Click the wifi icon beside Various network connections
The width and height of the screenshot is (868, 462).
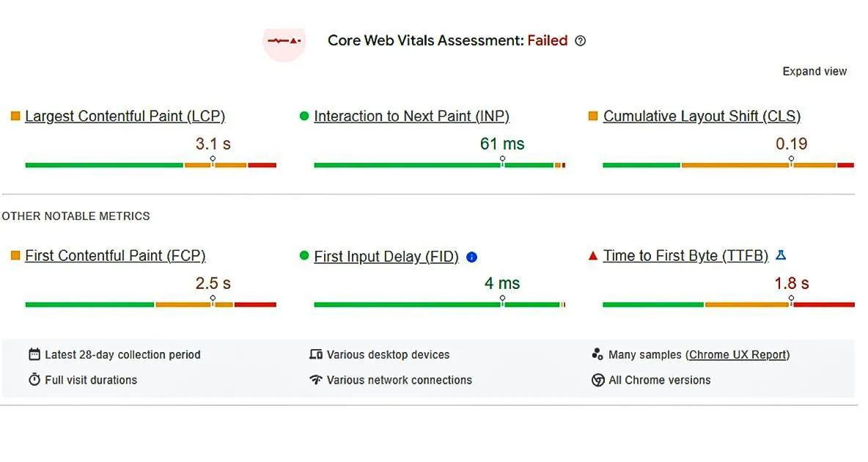point(316,380)
